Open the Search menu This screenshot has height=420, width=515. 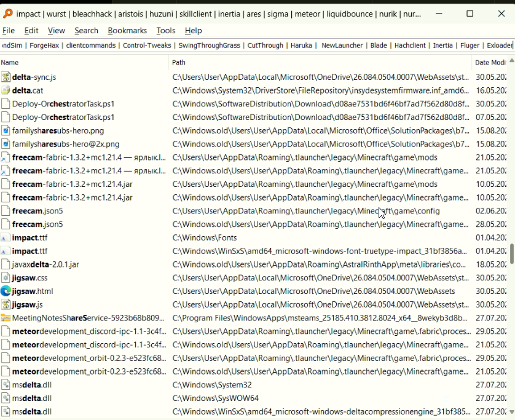coord(86,31)
